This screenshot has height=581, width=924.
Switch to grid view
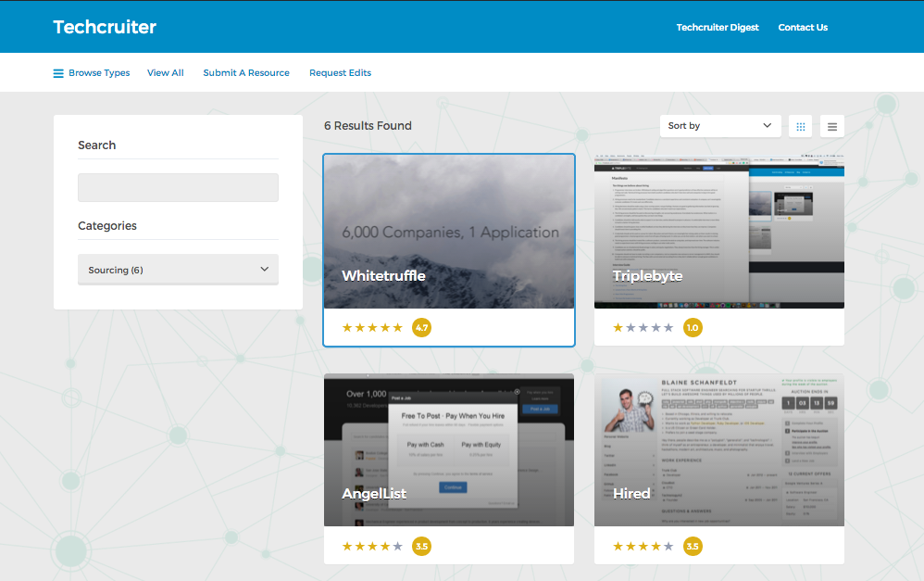coord(800,126)
